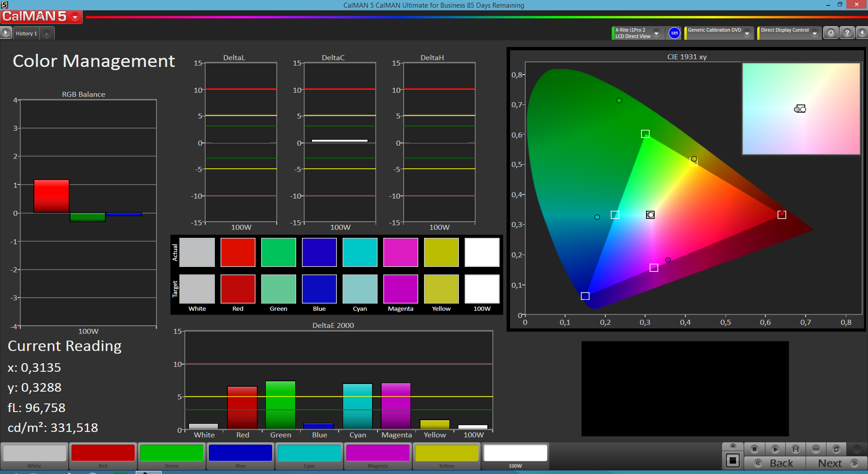Go to Next workflow step
This screenshot has width=868, height=474.
click(x=836, y=463)
